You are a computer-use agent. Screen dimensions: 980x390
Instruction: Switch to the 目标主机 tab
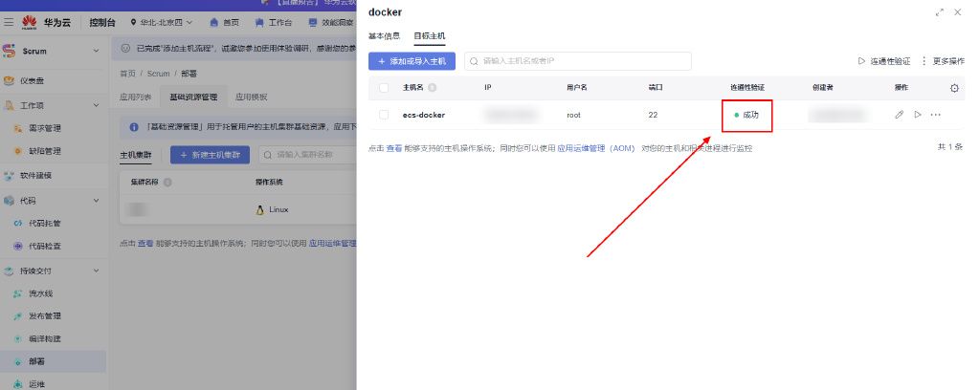(430, 36)
